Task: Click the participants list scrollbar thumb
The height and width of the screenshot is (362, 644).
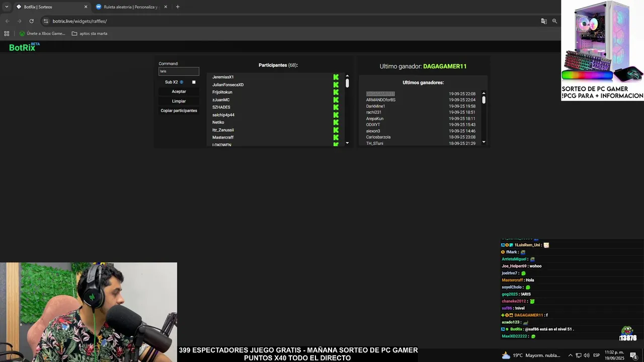Action: tap(347, 83)
